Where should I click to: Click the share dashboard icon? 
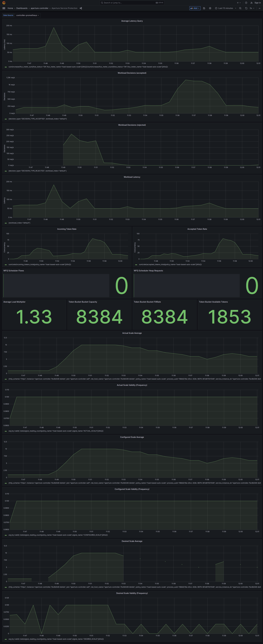pos(81,8)
